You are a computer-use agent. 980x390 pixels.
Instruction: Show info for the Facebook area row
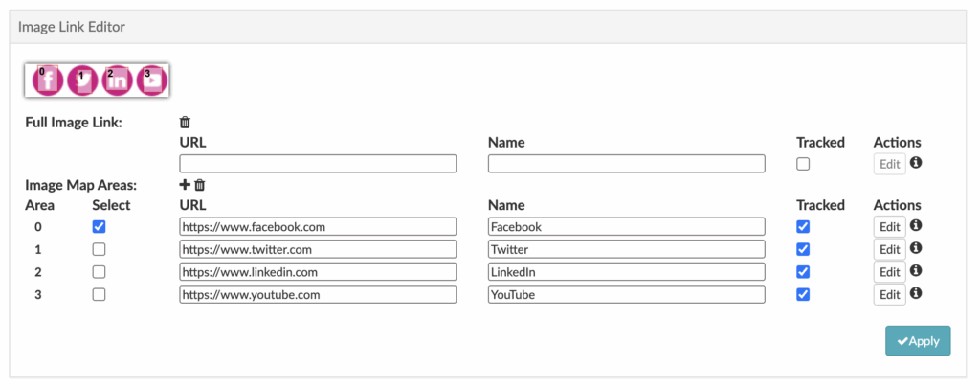pos(915,226)
